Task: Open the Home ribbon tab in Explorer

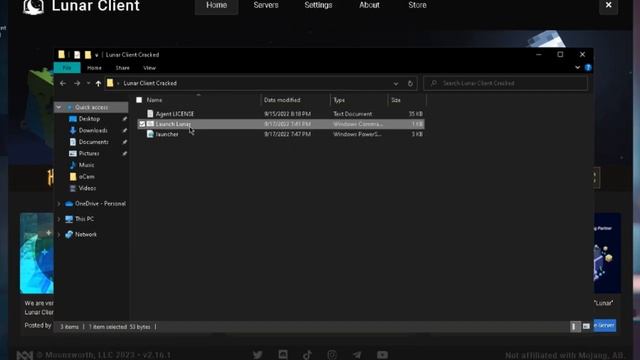Action: pyautogui.click(x=94, y=68)
